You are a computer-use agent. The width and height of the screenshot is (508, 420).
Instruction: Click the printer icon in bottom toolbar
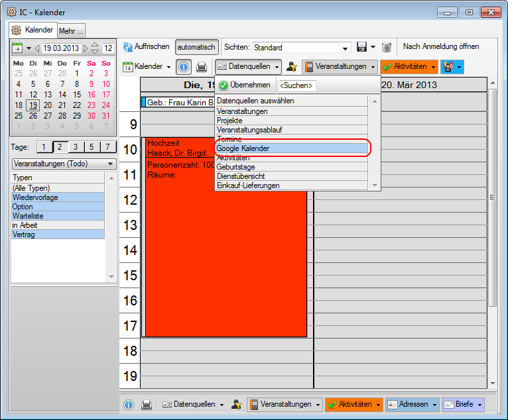click(147, 405)
